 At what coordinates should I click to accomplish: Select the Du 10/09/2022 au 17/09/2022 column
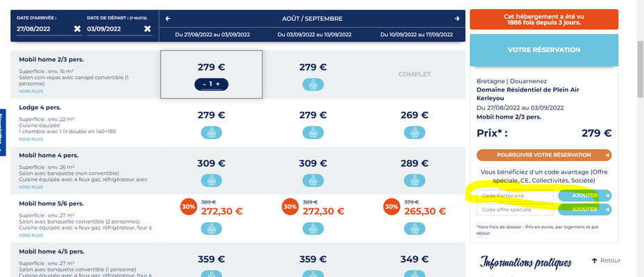(x=416, y=35)
